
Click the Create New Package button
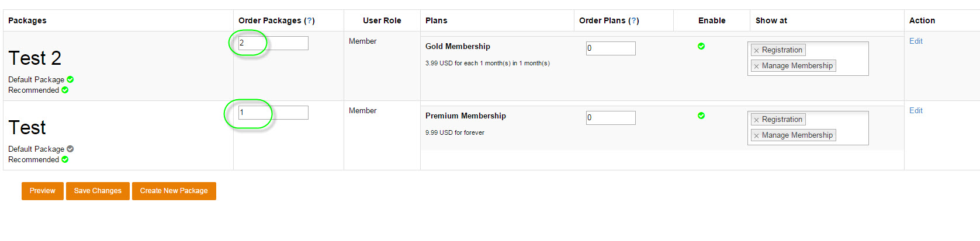point(174,191)
